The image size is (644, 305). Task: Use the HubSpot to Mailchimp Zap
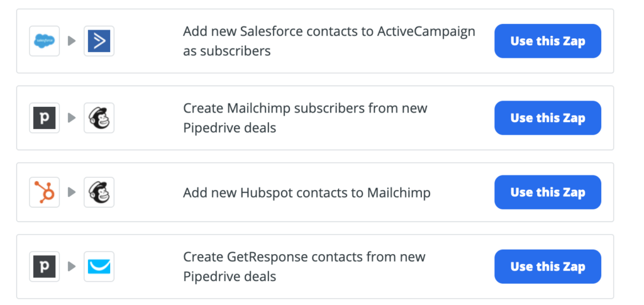pos(547,192)
